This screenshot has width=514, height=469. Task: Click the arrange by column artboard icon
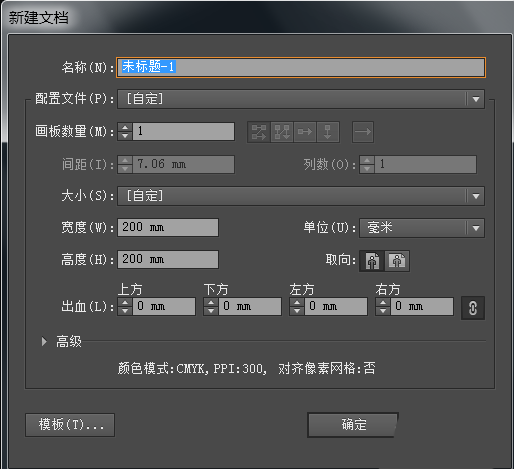tap(328, 132)
